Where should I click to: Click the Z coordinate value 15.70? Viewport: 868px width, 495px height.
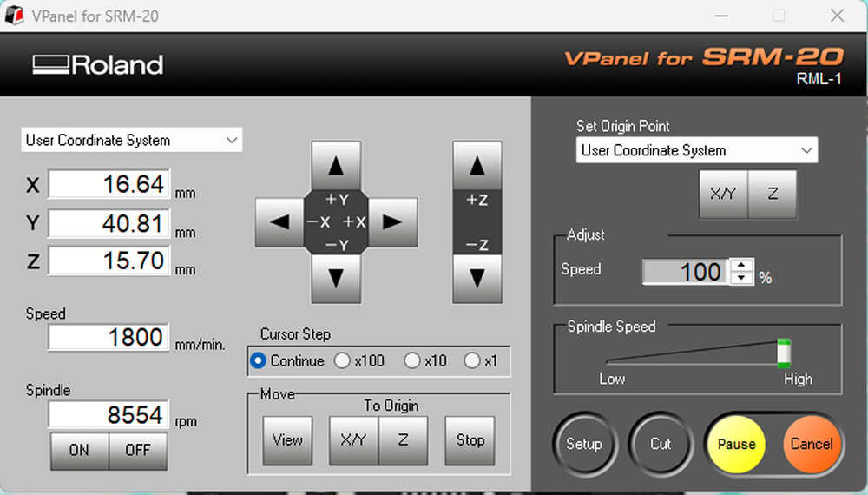[109, 261]
